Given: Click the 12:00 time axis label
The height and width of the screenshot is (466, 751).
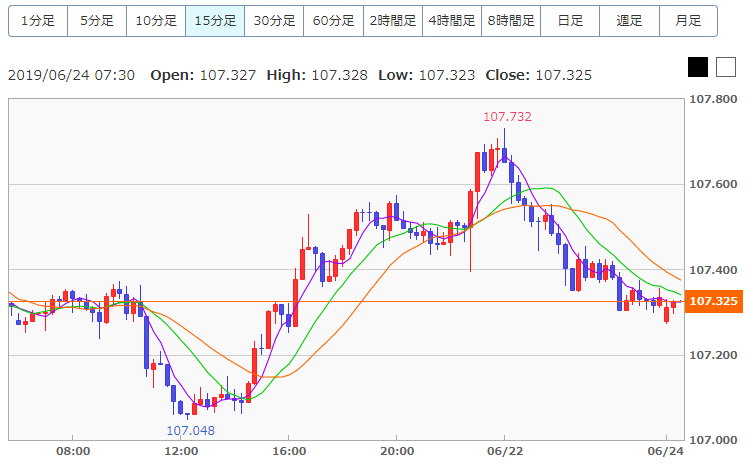Looking at the screenshot, I should [181, 452].
